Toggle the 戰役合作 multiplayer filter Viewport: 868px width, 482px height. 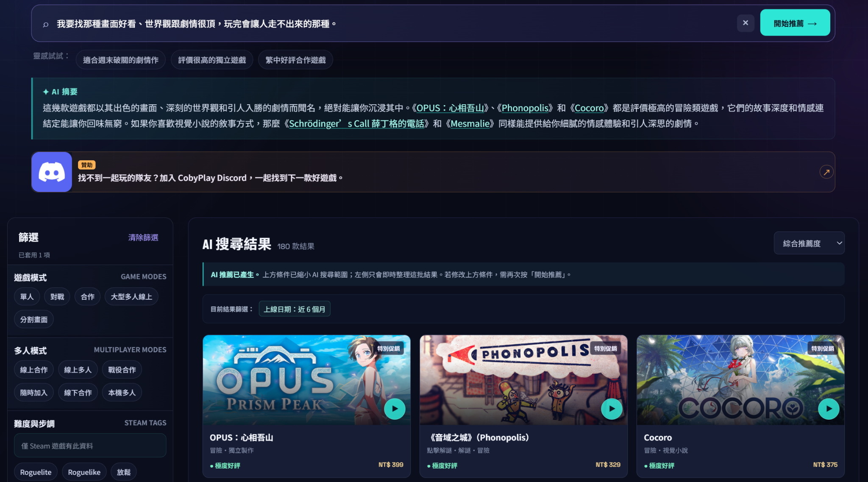(x=122, y=370)
